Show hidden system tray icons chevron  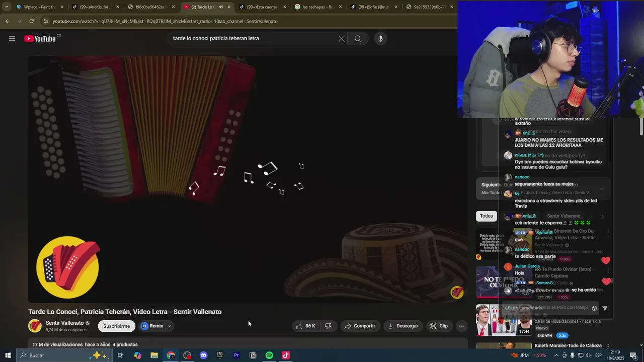coord(555,355)
